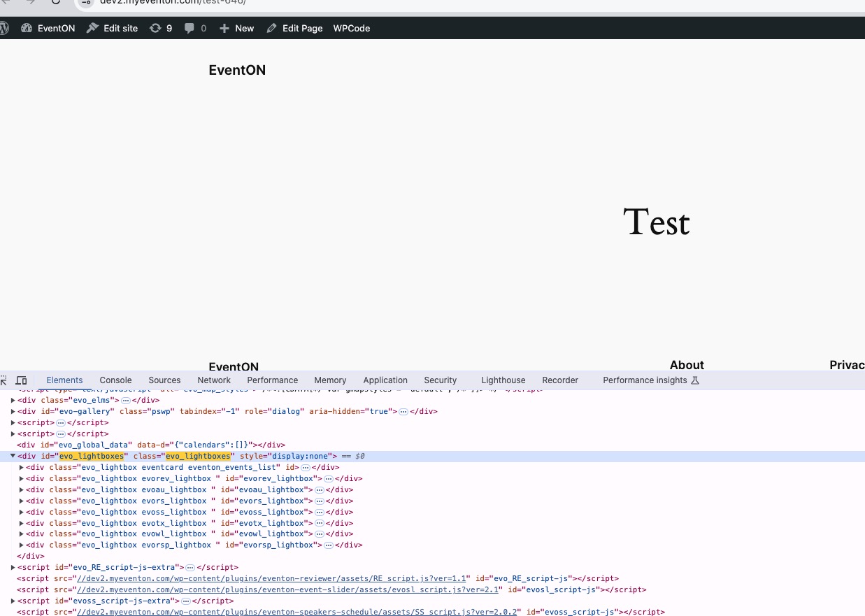Switch to the Console tab
This screenshot has width=865, height=616.
pyautogui.click(x=115, y=380)
